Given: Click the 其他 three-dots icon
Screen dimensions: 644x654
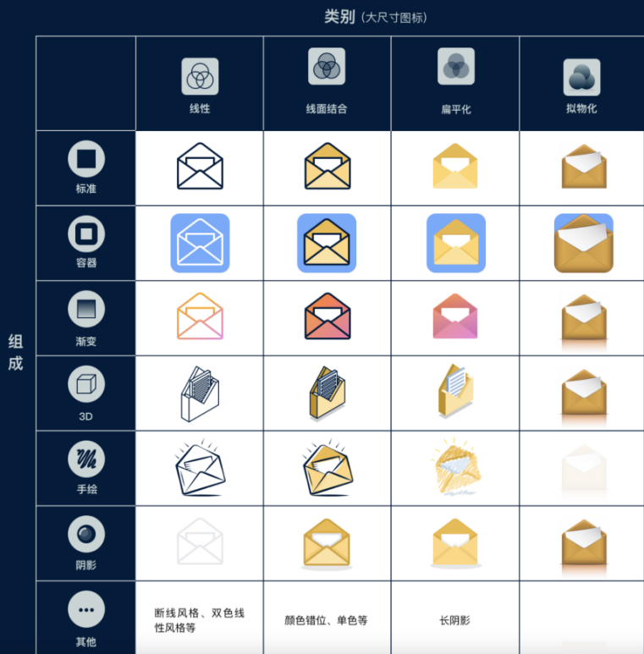Looking at the screenshot, I should [x=86, y=609].
